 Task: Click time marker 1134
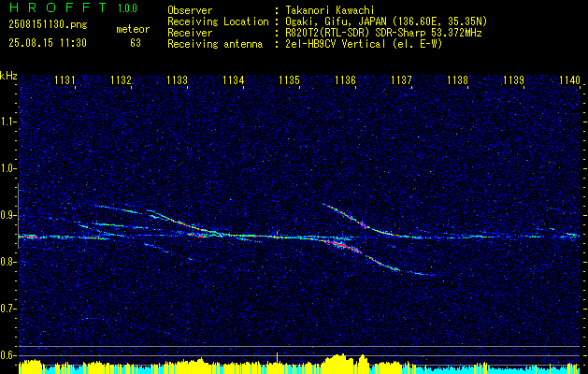click(234, 79)
